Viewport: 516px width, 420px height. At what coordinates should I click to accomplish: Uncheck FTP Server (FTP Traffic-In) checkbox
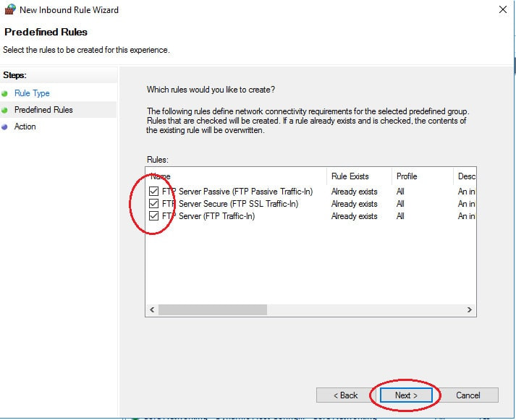153,216
